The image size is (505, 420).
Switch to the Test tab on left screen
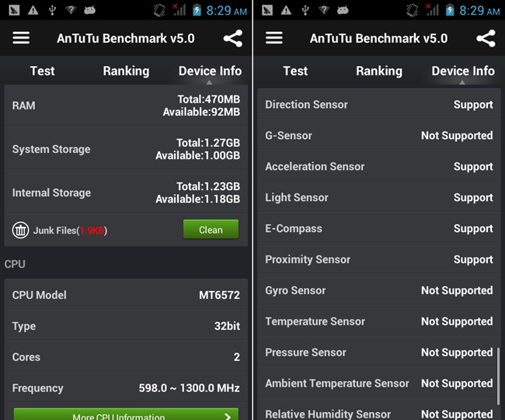42,71
